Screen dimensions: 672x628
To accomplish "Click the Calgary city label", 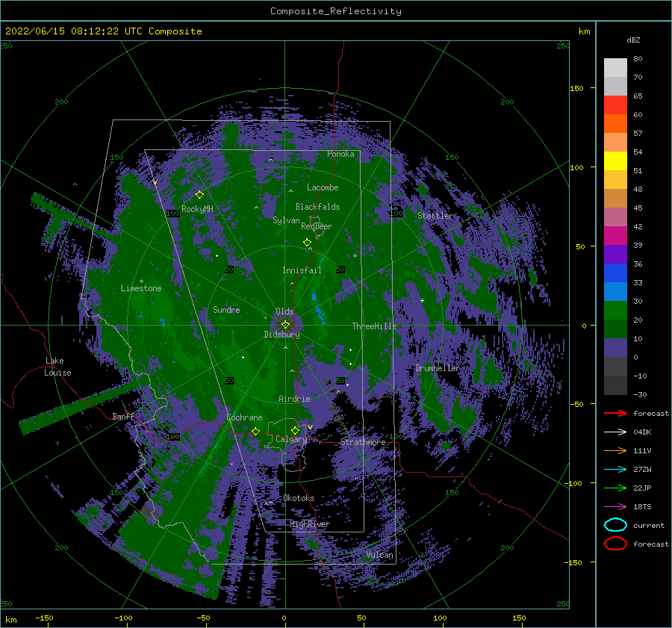I will click(291, 439).
